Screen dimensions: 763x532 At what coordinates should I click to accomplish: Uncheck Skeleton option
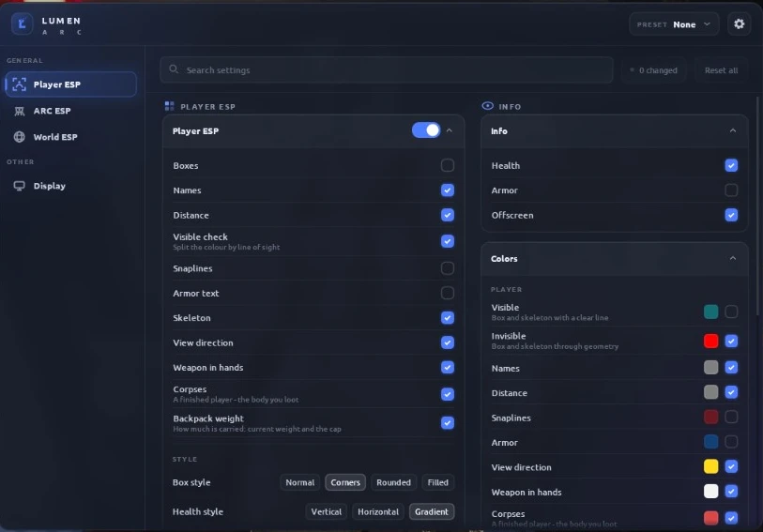coord(447,317)
